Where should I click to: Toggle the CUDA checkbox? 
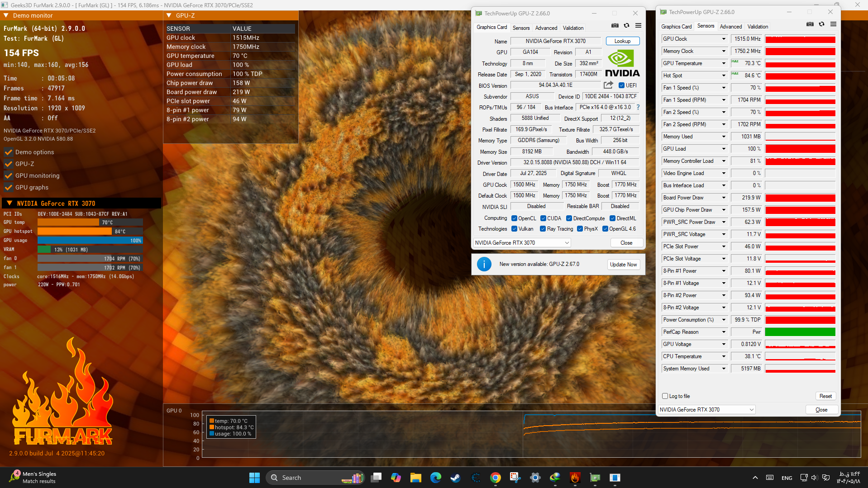pyautogui.click(x=543, y=218)
